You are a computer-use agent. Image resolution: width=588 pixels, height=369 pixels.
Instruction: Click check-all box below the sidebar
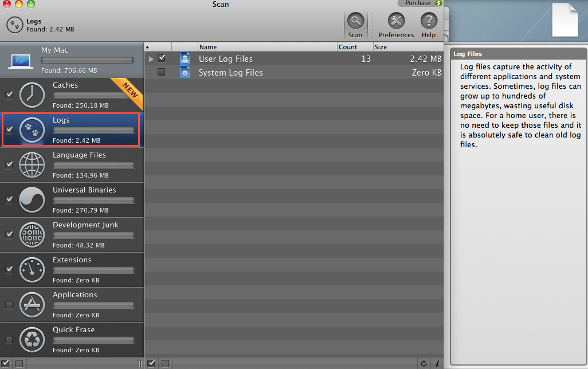coord(5,363)
